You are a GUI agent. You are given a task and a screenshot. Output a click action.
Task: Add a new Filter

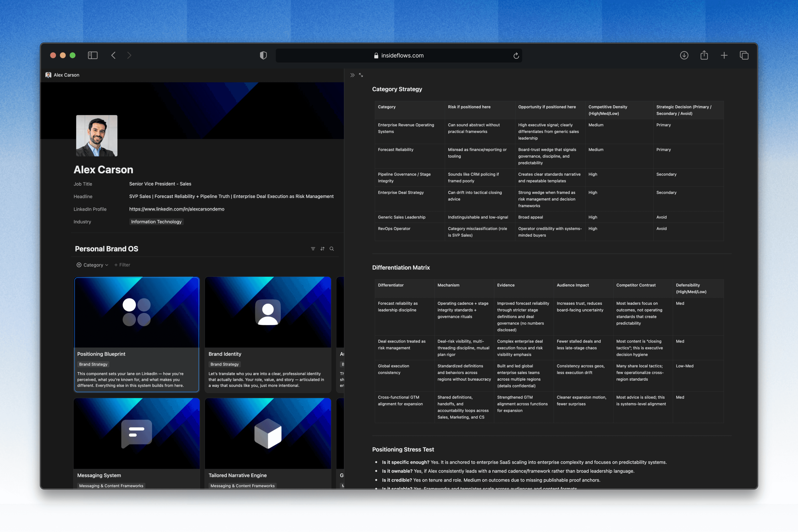[122, 265]
